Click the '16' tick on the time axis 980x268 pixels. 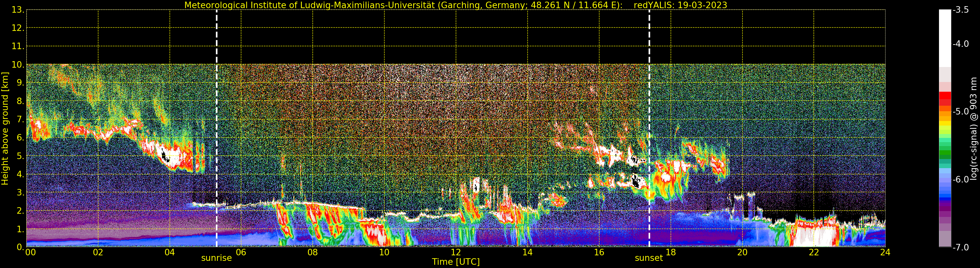599,252
